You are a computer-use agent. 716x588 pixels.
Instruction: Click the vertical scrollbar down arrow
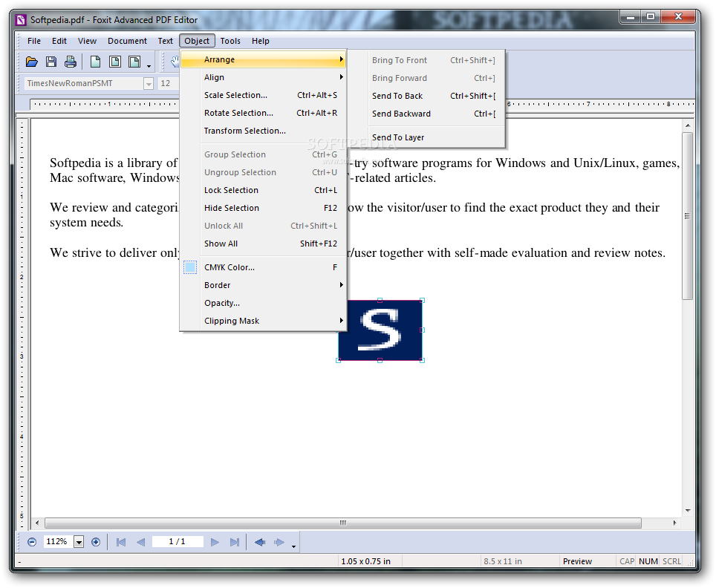coord(688,511)
